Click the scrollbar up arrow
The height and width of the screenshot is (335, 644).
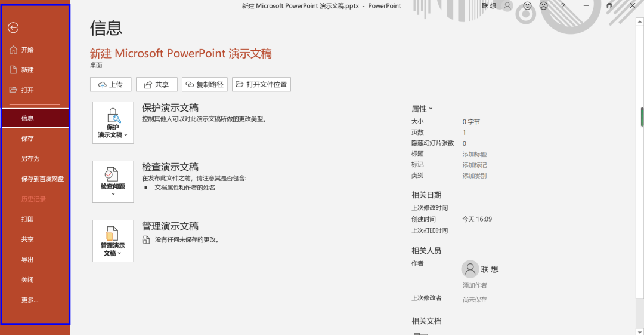640,21
